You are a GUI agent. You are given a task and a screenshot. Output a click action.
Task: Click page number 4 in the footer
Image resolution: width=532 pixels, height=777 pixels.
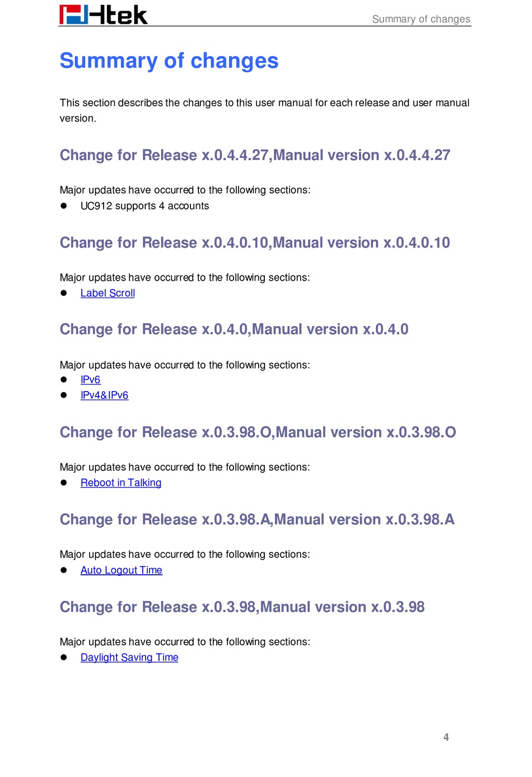tap(446, 737)
